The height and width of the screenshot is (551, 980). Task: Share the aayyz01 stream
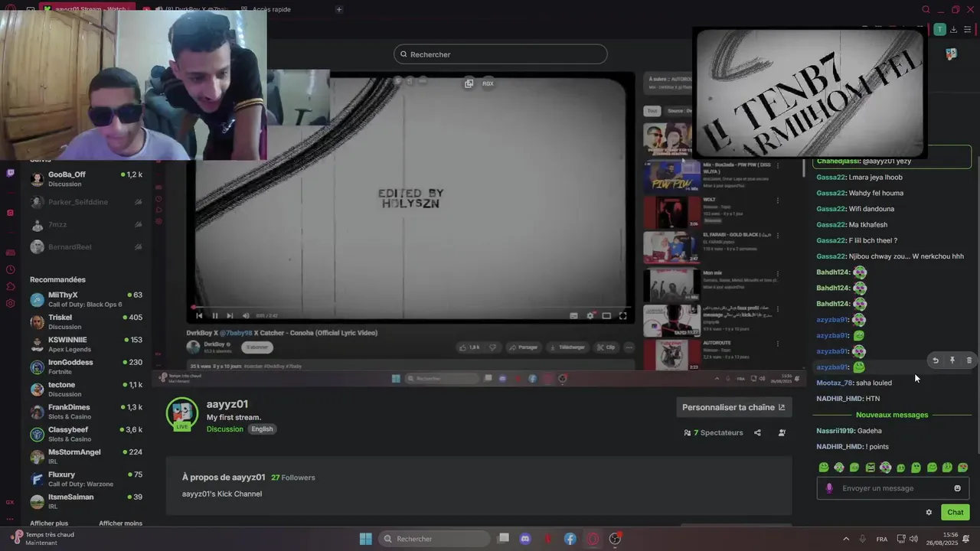(757, 433)
